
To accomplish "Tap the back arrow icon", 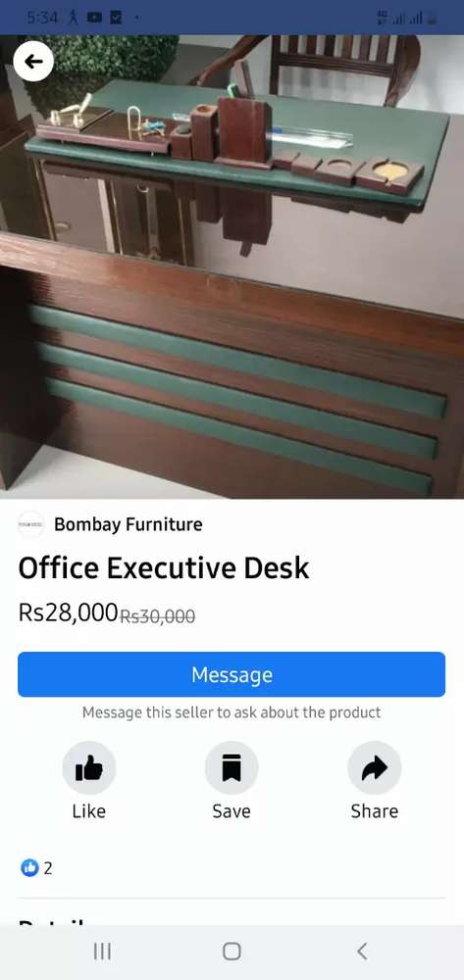I will (x=33, y=61).
